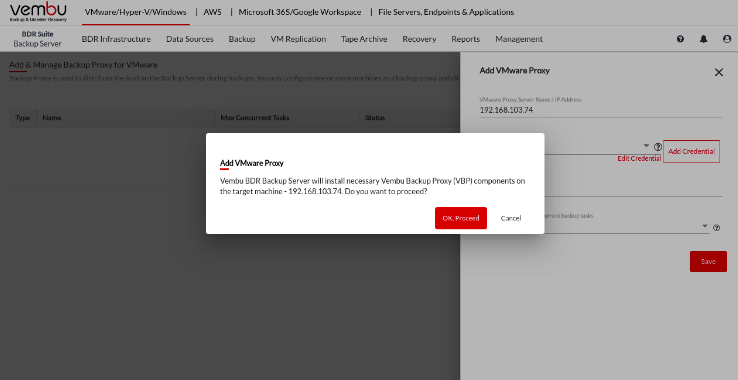Open the BDR Infrastructure menu
The width and height of the screenshot is (738, 380).
coord(116,39)
